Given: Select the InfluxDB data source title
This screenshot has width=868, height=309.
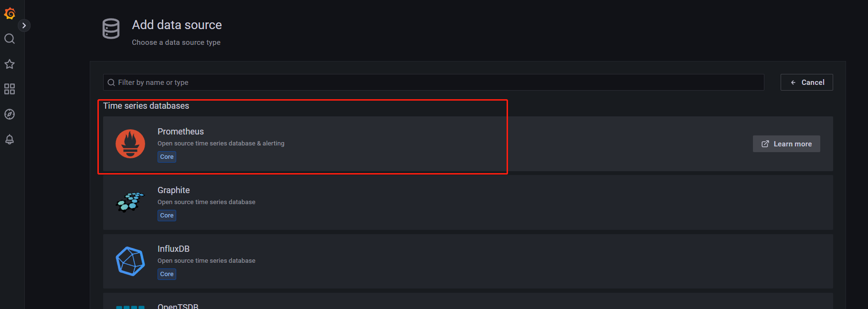Looking at the screenshot, I should 174,249.
